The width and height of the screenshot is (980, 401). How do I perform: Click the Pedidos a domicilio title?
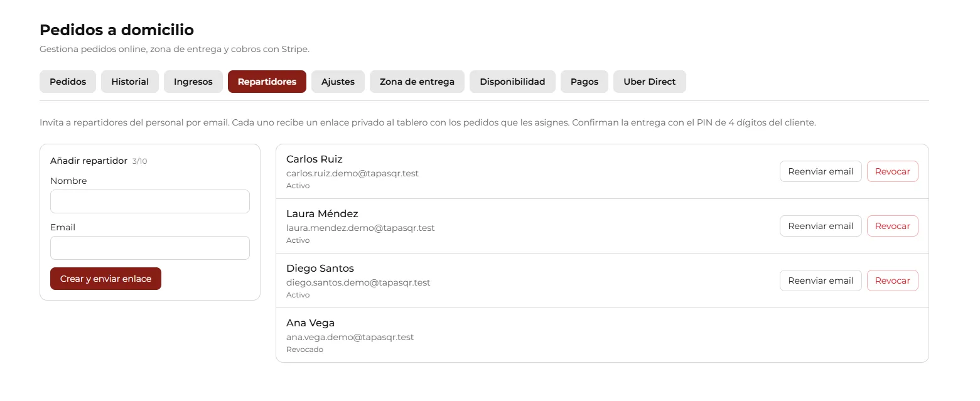click(x=117, y=29)
